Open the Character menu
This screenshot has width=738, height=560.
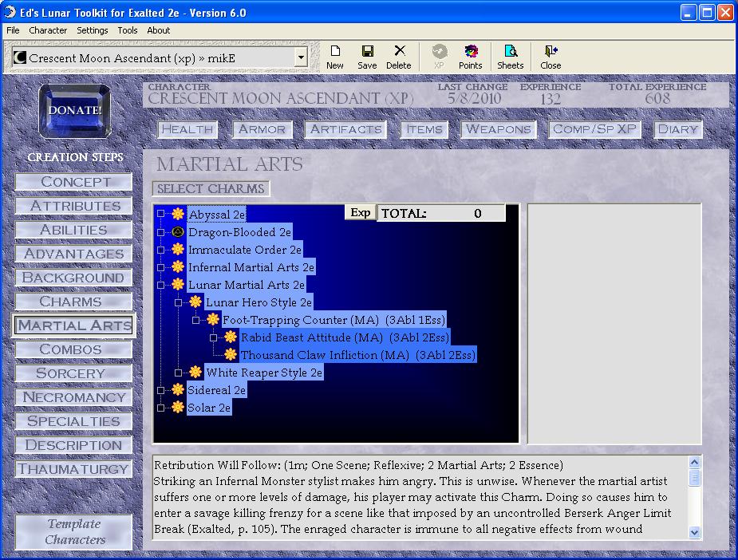click(x=48, y=30)
